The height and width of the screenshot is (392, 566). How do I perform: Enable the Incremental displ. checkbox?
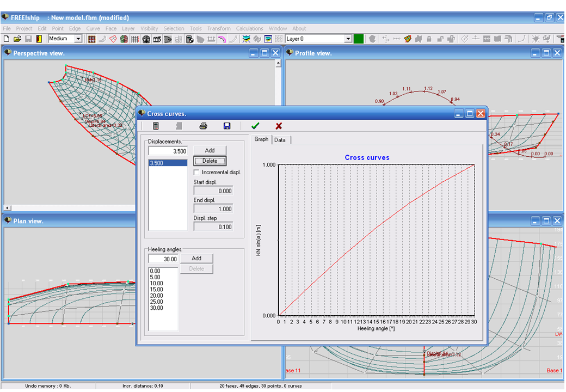point(196,172)
